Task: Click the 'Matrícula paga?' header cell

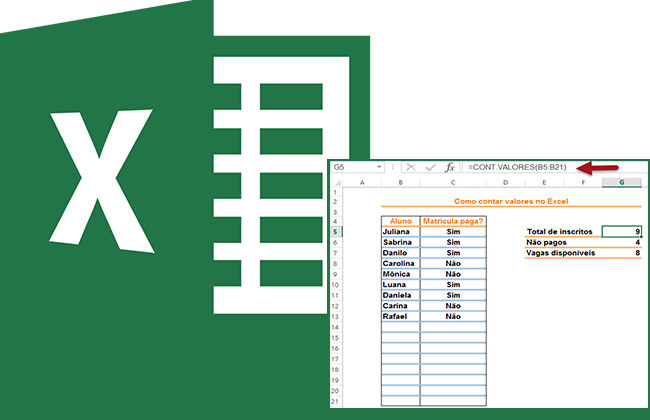Action: coord(453,221)
